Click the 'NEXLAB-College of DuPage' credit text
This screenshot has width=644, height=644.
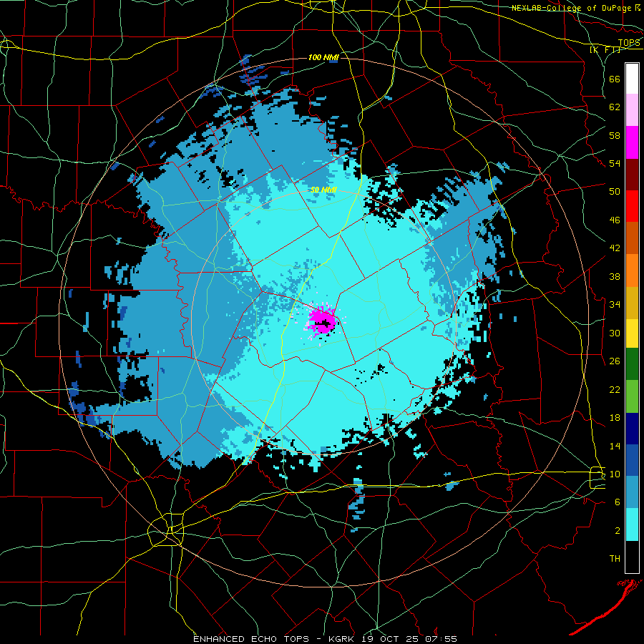tap(571, 8)
